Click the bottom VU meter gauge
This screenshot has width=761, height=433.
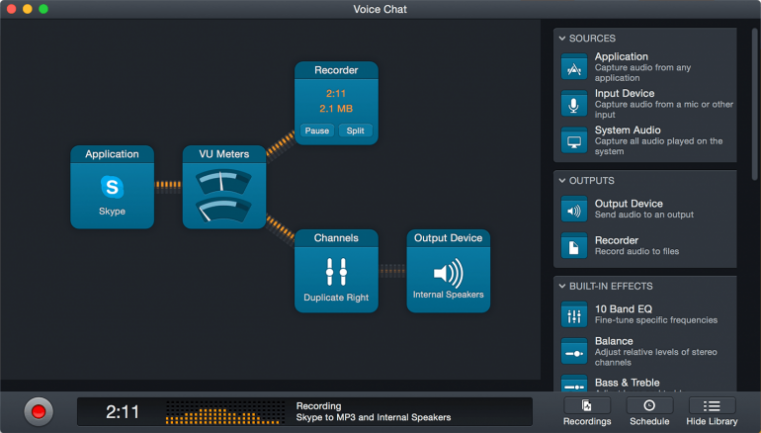click(224, 209)
